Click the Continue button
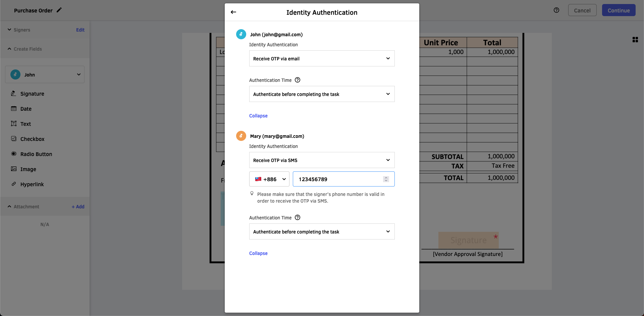Viewport: 644px width, 316px height. tap(618, 10)
